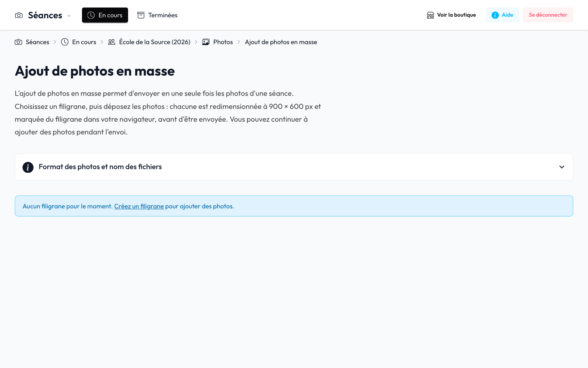Click the people group icon in breadcrumb
Viewport: 588px width, 368px height.
pyautogui.click(x=112, y=42)
